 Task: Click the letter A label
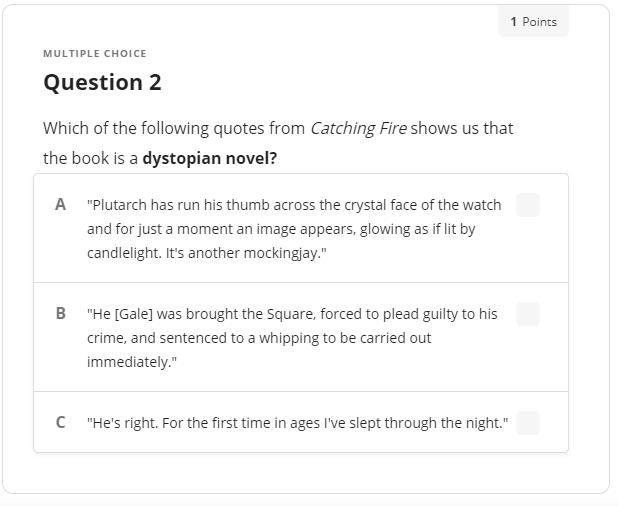coord(61,205)
